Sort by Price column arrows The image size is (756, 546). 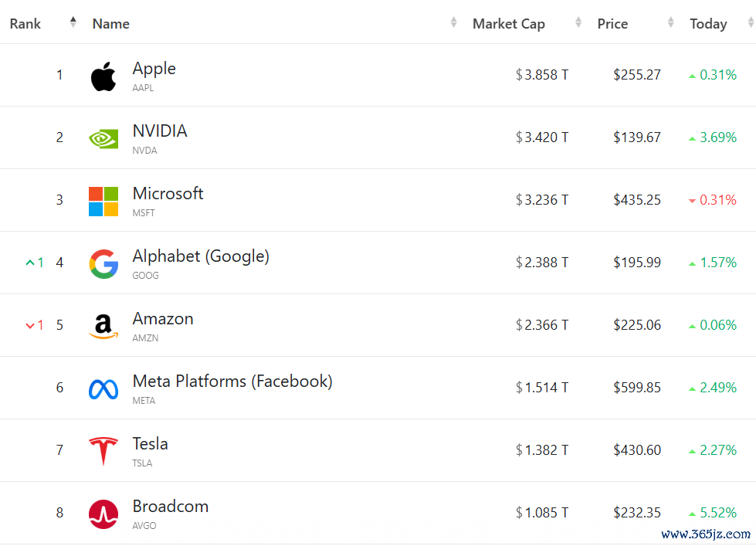click(x=670, y=22)
